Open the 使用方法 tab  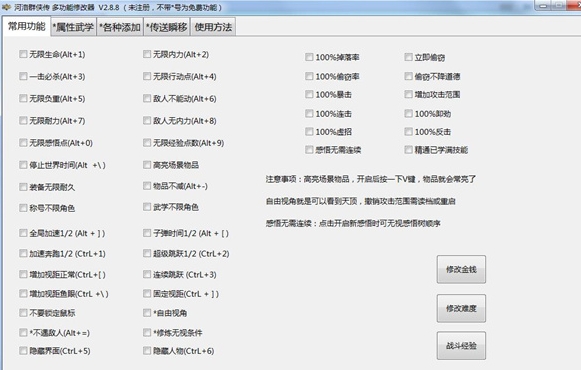click(213, 27)
